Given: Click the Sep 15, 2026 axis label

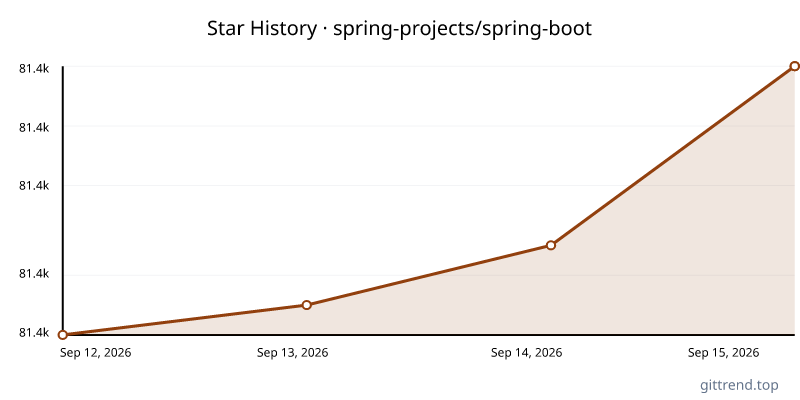Looking at the screenshot, I should [723, 353].
